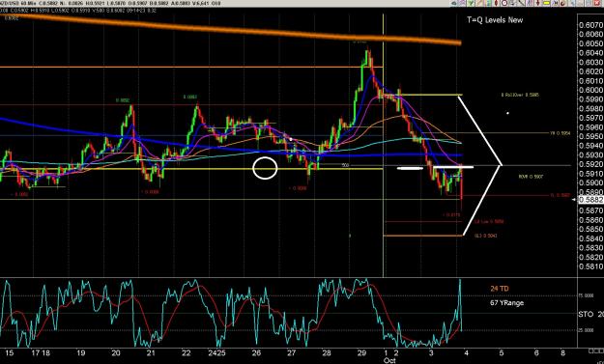Click the 25.0000 stochastic axis value
Screen dimensions: 604x364
pyautogui.click(x=586, y=330)
